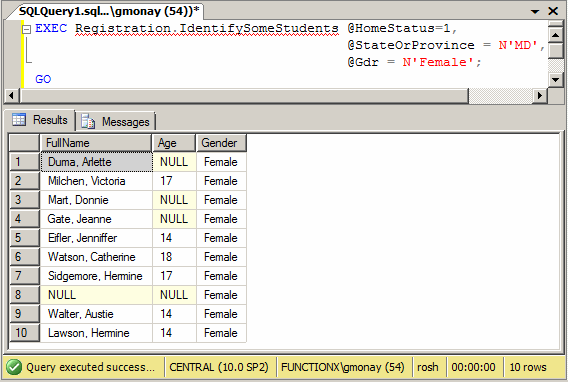Select row header 1
Image resolution: width=568 pixels, height=382 pixels.
(24, 162)
